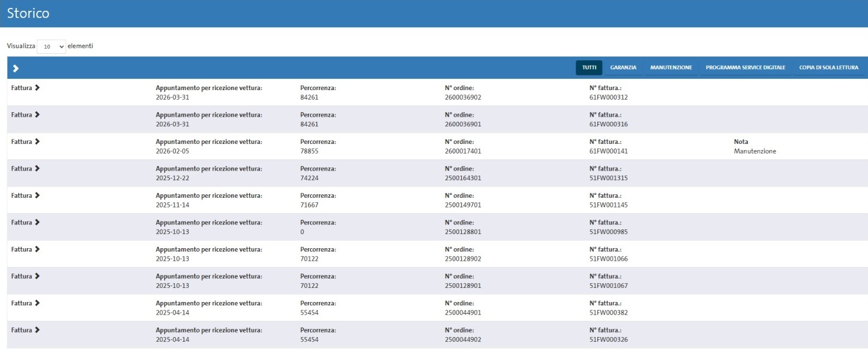
Task: Click invoice number 61FW000312
Action: [x=609, y=97]
